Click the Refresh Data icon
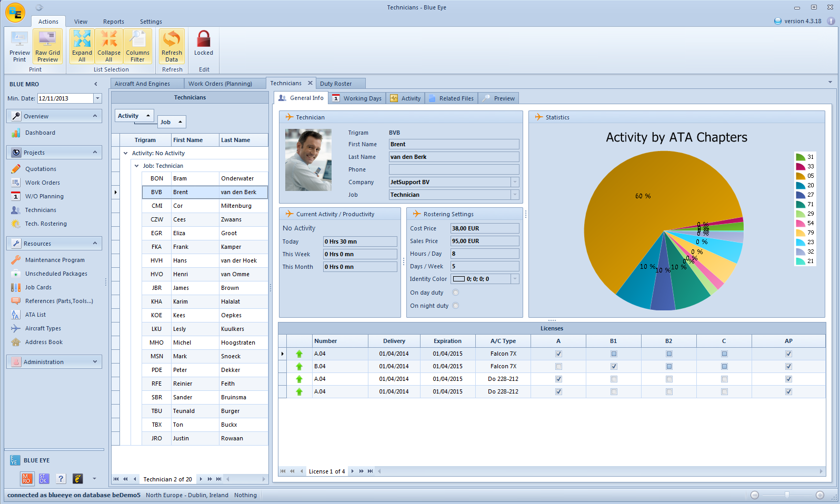 172,46
